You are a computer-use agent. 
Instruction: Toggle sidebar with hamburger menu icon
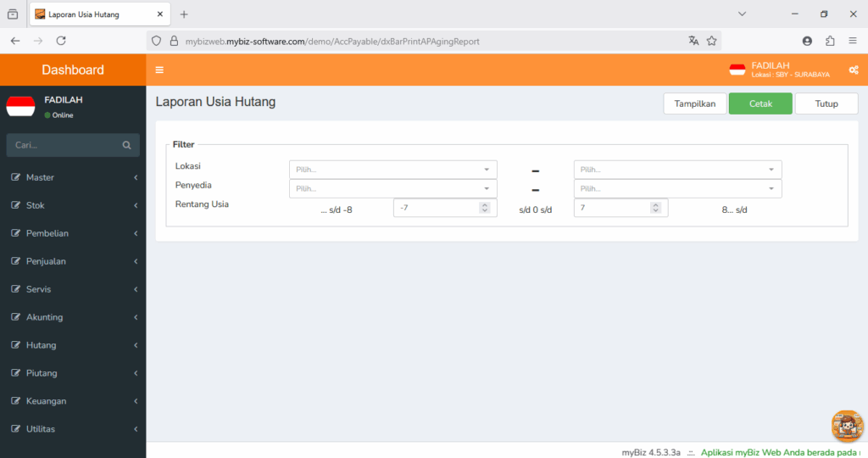pyautogui.click(x=159, y=70)
